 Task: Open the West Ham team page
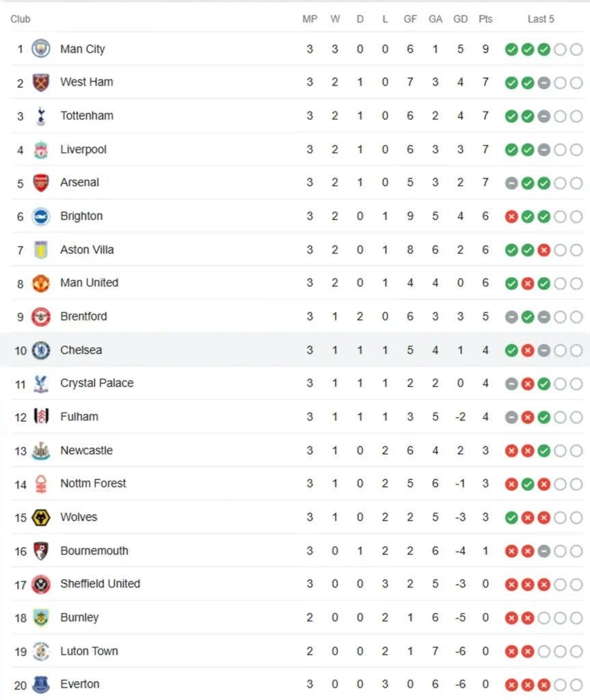tap(87, 82)
